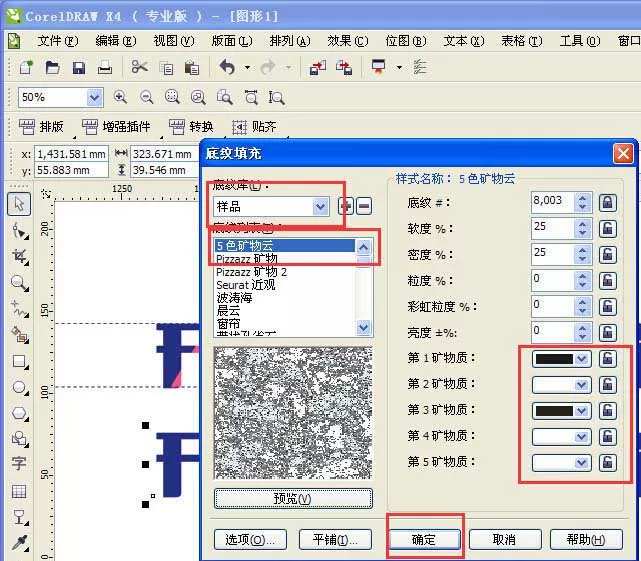Open the 样品 texture library dropdown

click(x=320, y=207)
